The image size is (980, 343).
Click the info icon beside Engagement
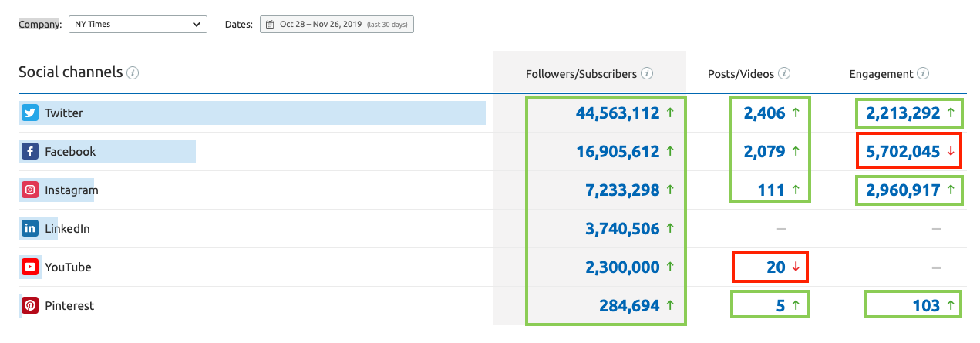point(923,74)
